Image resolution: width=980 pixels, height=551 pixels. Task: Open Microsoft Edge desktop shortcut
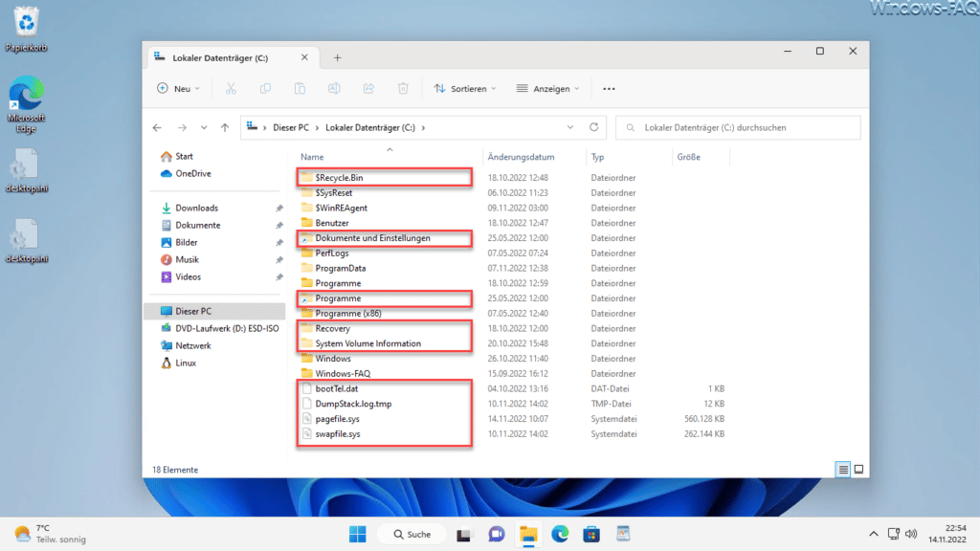tap(26, 104)
